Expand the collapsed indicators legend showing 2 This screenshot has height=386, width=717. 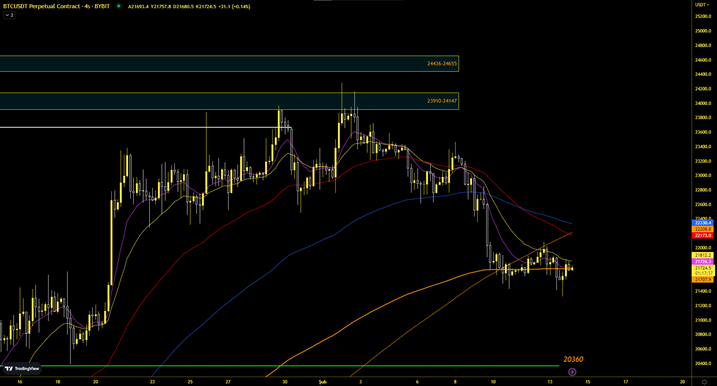(9, 15)
